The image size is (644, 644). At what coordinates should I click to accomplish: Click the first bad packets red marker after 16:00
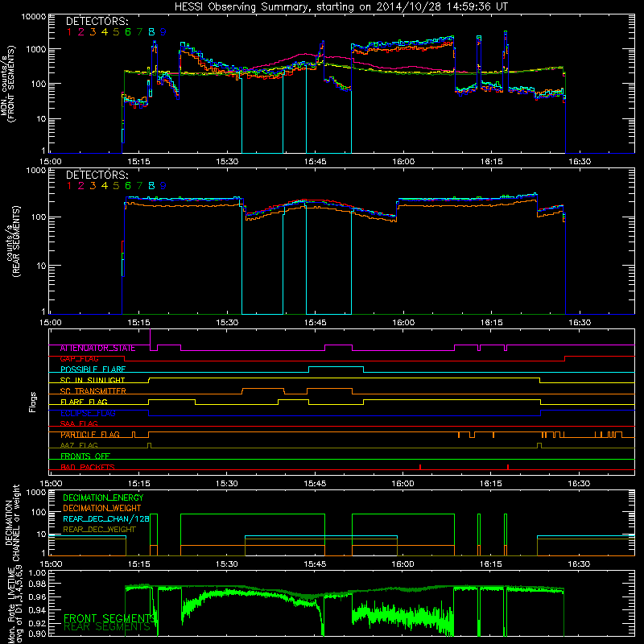pos(420,467)
